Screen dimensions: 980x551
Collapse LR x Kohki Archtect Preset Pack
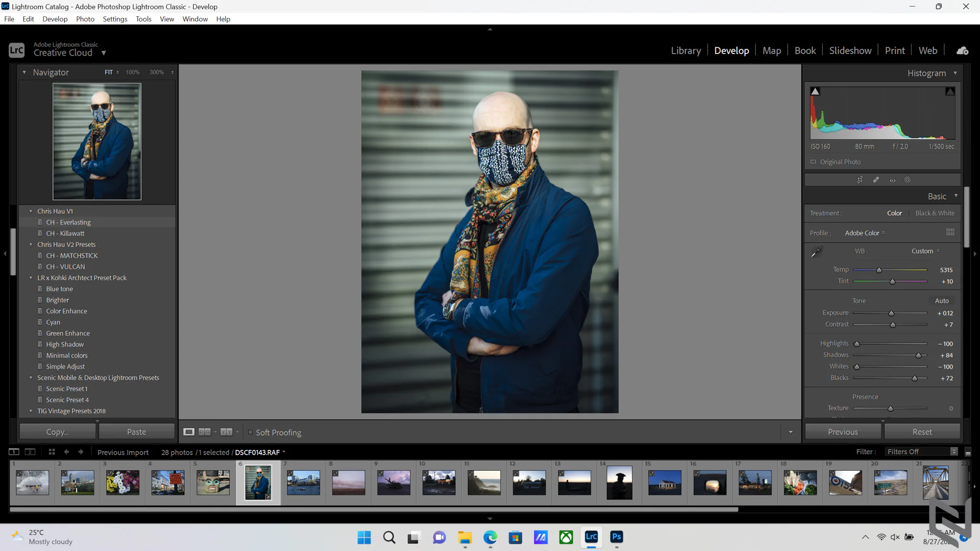31,278
